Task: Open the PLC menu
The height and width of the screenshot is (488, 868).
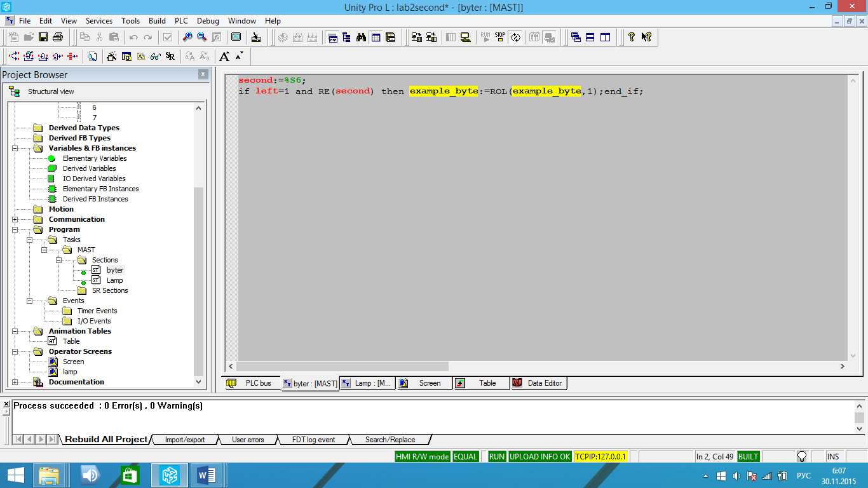Action: pyautogui.click(x=181, y=21)
